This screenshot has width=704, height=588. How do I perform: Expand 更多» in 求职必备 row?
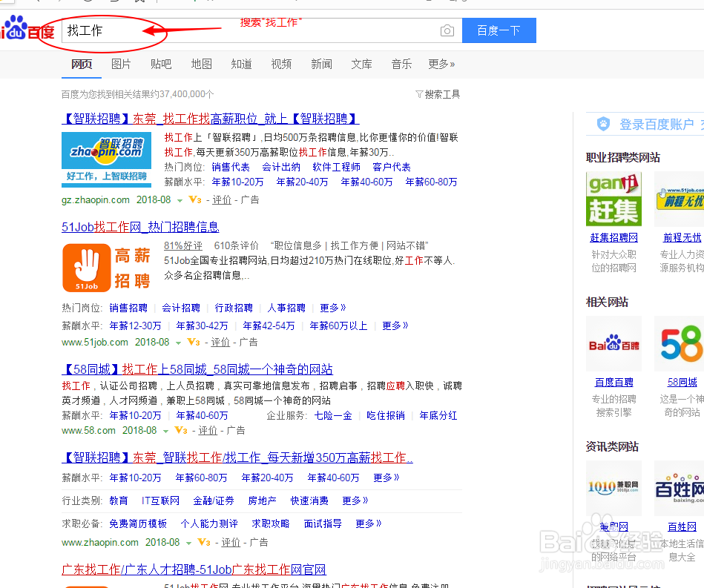pyautogui.click(x=369, y=523)
